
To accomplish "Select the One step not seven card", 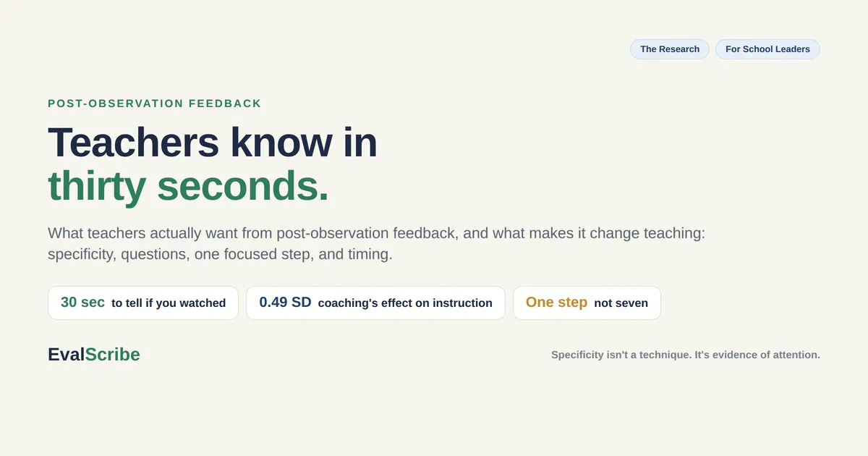I will pos(587,303).
